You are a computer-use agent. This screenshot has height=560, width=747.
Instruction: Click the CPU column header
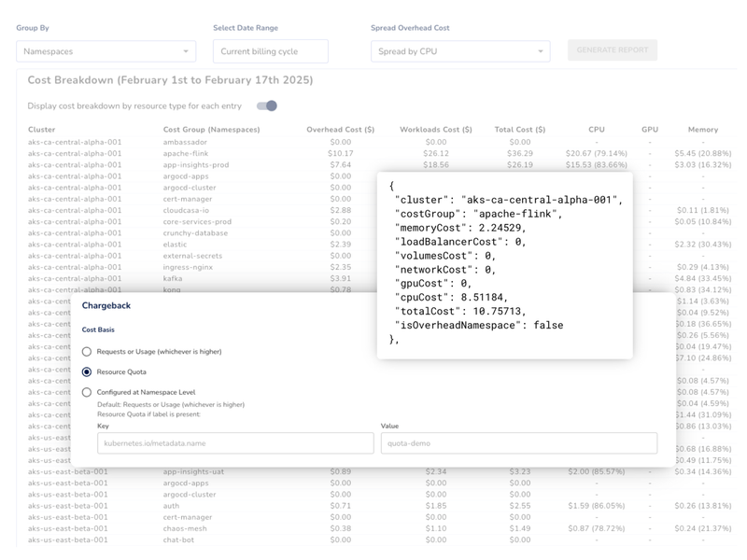pos(597,130)
